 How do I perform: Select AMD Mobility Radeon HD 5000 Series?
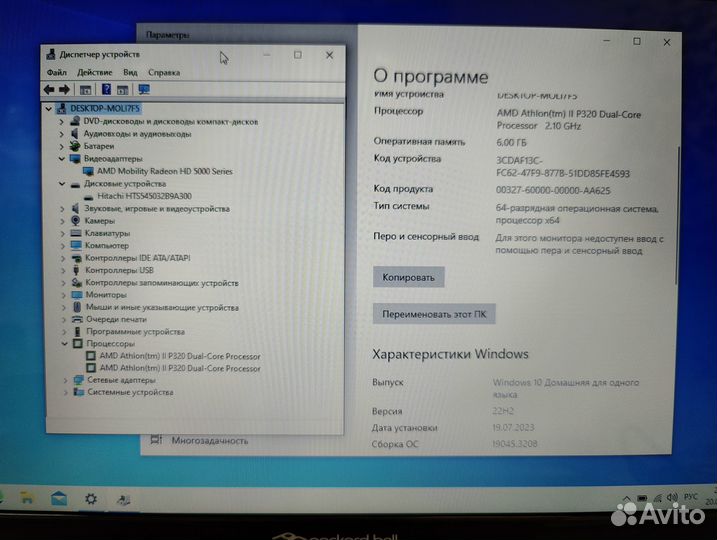coord(165,171)
